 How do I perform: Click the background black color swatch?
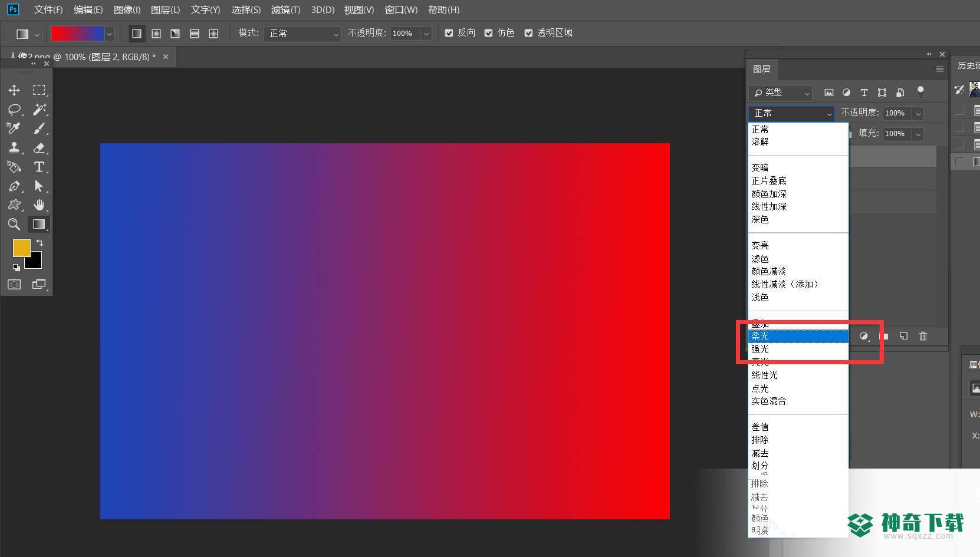click(35, 262)
